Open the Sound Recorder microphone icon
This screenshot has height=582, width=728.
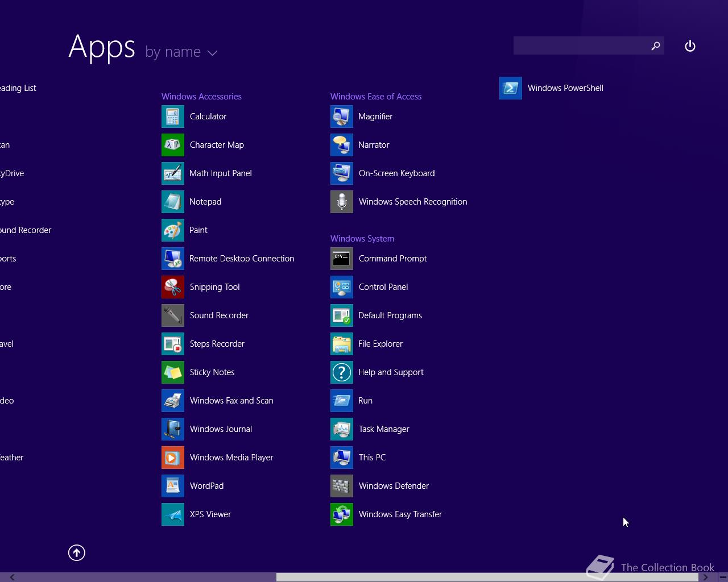click(173, 315)
